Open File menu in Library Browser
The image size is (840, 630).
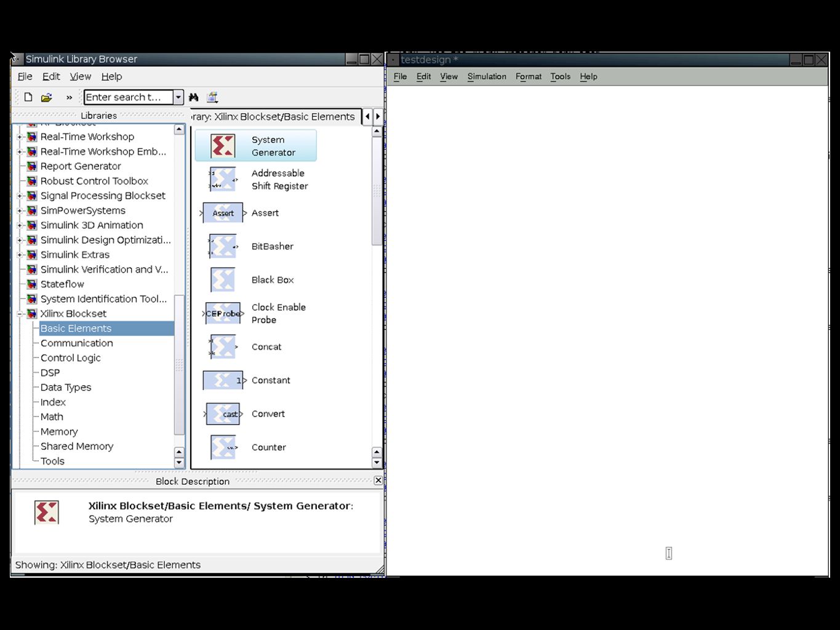point(25,76)
